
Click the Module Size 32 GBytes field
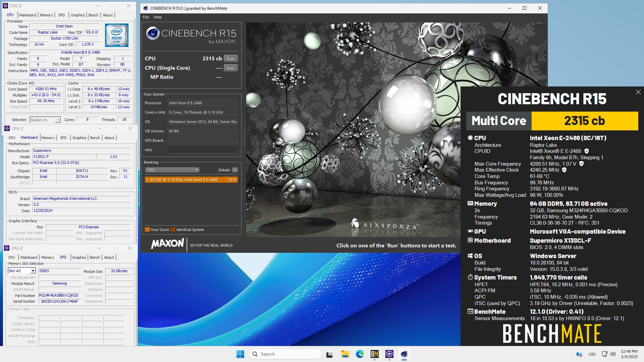[x=119, y=271]
